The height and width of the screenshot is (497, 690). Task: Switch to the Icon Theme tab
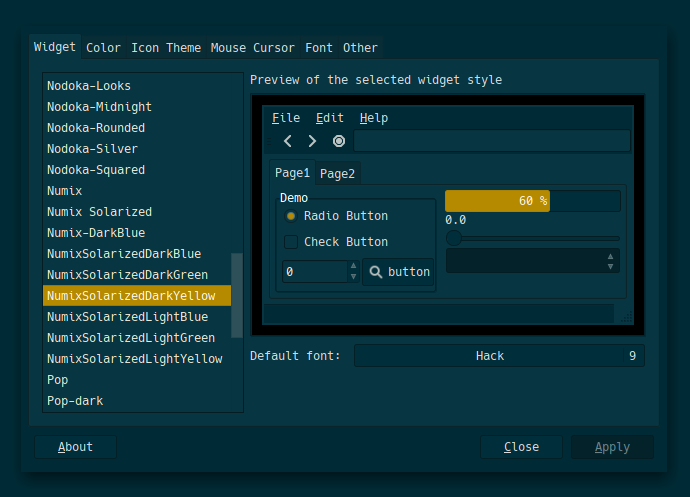166,48
